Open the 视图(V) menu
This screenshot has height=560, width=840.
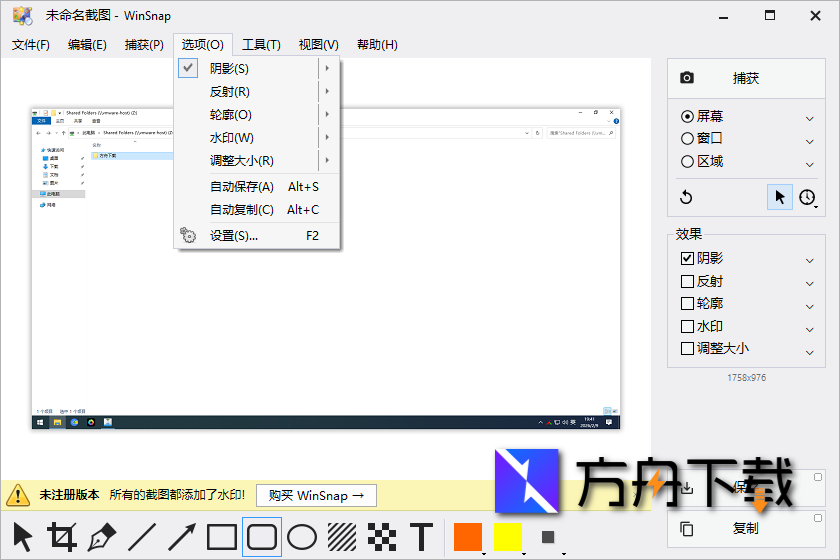click(x=319, y=44)
